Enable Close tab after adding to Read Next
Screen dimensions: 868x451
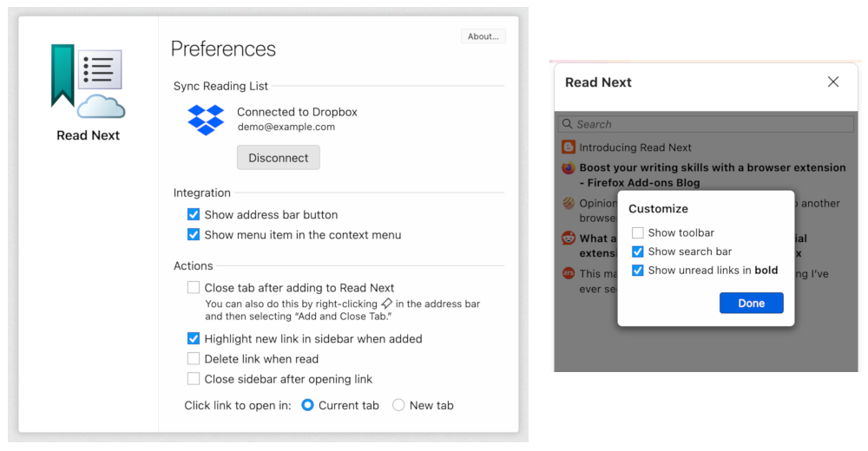(194, 287)
